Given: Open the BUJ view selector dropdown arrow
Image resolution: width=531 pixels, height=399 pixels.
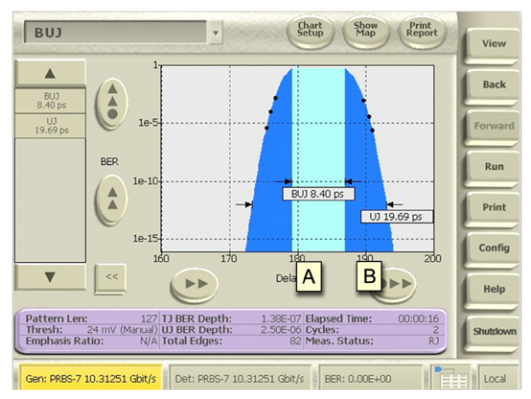Looking at the screenshot, I should (216, 33).
